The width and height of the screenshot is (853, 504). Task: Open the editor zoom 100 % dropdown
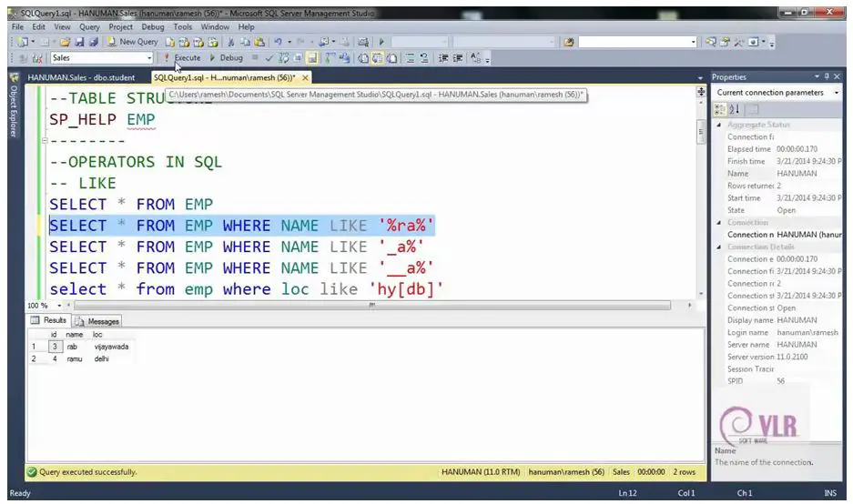coord(59,306)
